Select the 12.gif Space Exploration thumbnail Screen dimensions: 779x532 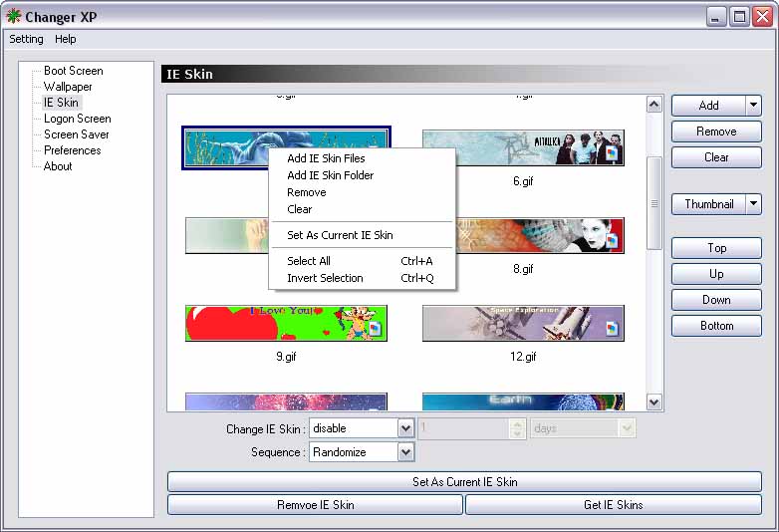tap(523, 324)
